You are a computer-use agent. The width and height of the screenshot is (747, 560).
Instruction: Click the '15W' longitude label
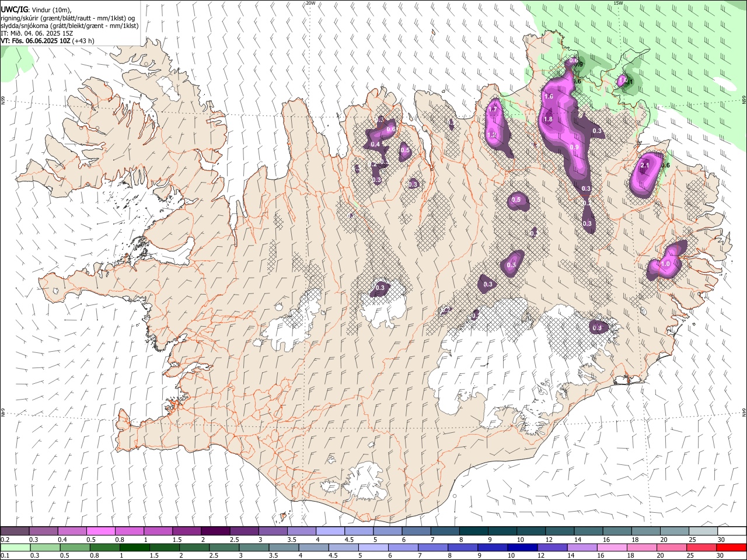pyautogui.click(x=618, y=3)
